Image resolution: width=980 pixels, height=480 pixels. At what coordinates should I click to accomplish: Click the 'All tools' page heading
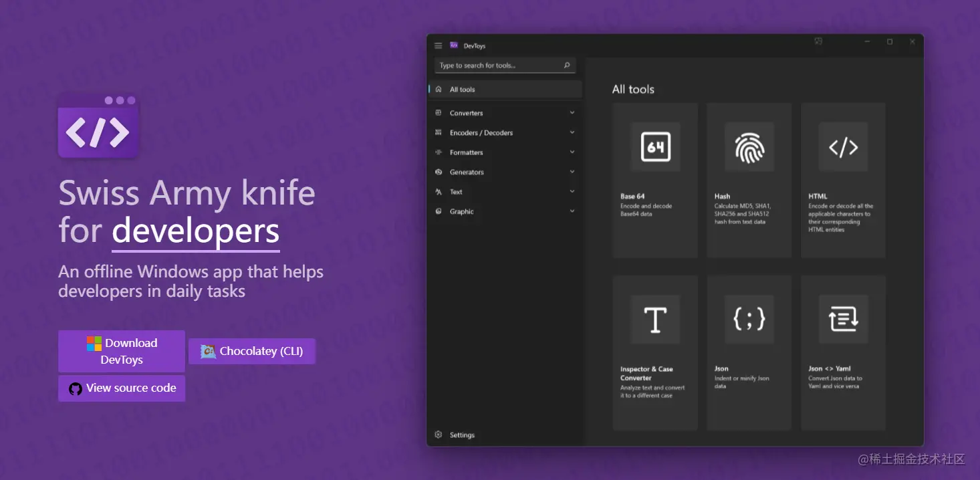633,90
